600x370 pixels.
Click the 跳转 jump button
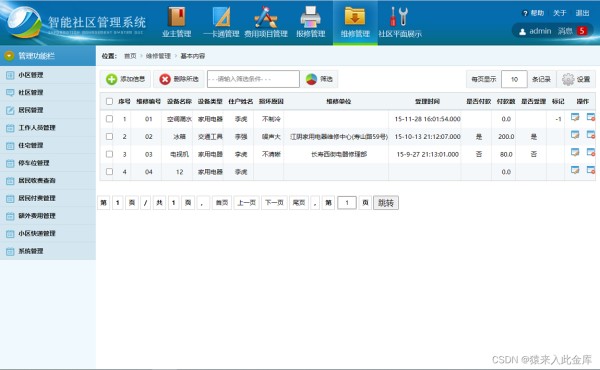(x=386, y=203)
